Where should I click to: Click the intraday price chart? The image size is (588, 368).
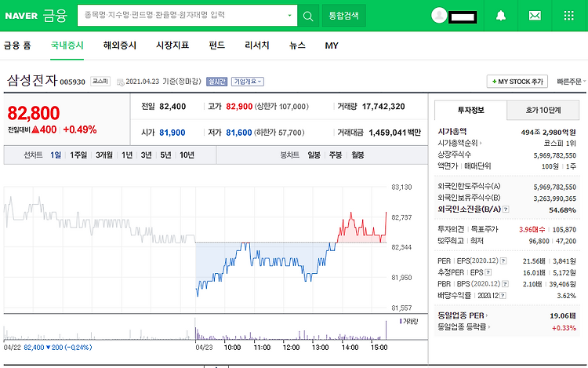[x=195, y=248]
